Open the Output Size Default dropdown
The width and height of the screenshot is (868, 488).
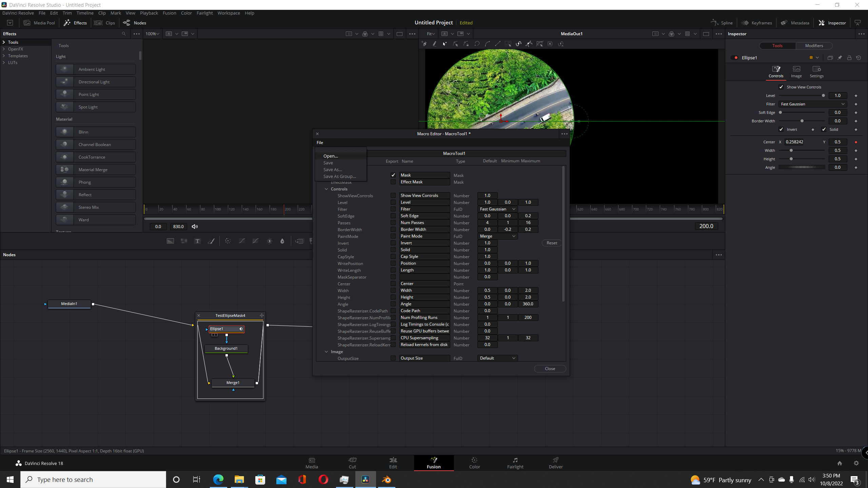tap(497, 358)
